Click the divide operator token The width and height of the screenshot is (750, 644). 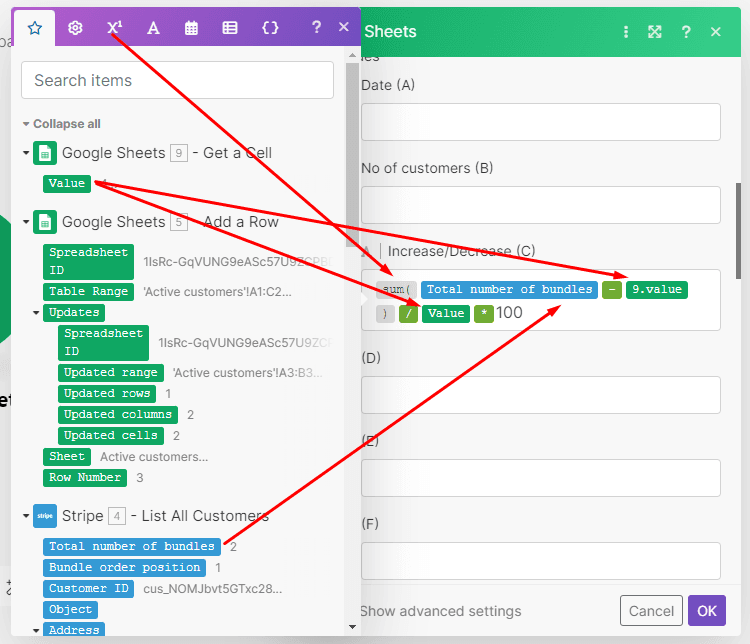click(408, 314)
